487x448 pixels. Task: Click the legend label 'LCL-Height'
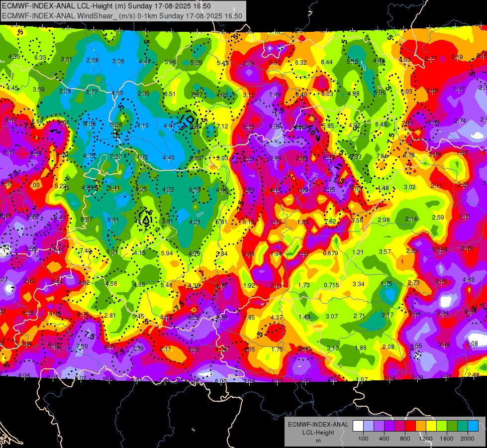coord(318,433)
